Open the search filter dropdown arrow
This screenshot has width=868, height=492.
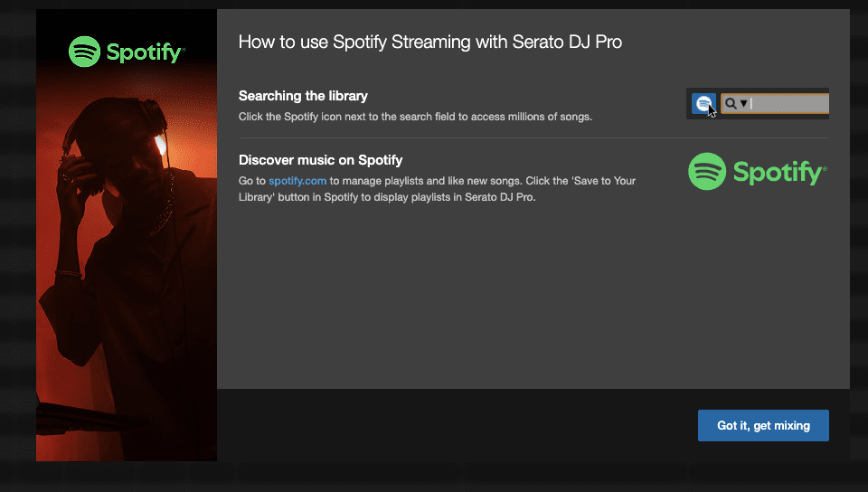coord(743,103)
